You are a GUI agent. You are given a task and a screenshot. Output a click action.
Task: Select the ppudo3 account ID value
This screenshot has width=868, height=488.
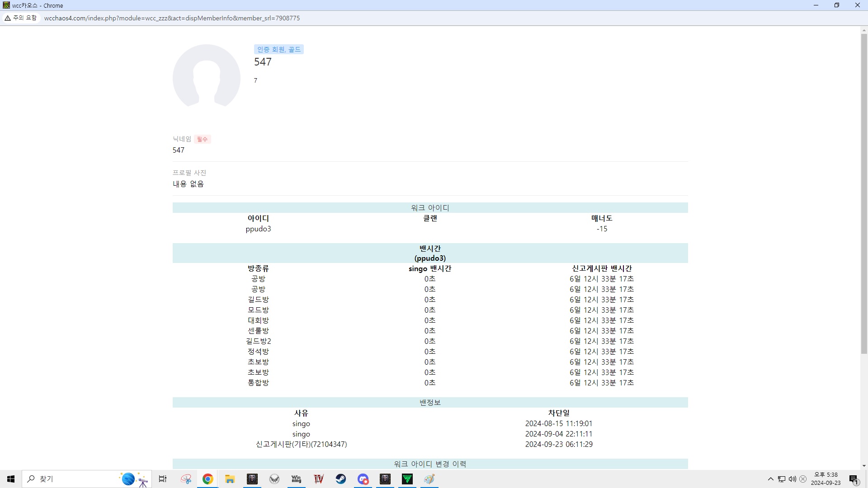(258, 229)
